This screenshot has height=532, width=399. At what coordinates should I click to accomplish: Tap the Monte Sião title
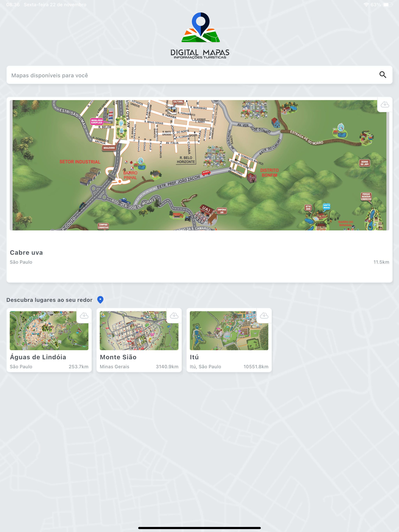click(118, 357)
